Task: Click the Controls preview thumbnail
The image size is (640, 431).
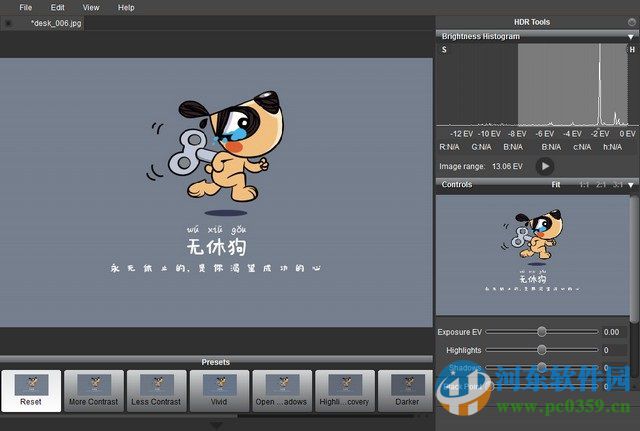Action: (x=533, y=255)
